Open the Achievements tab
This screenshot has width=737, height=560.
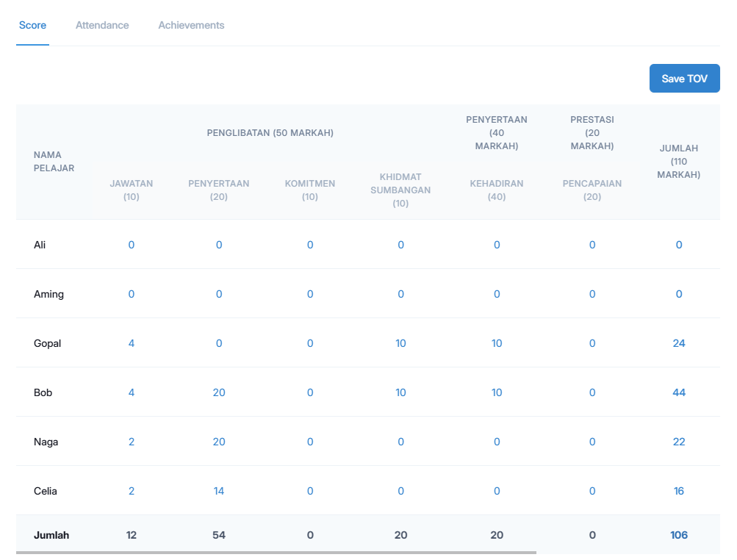191,25
